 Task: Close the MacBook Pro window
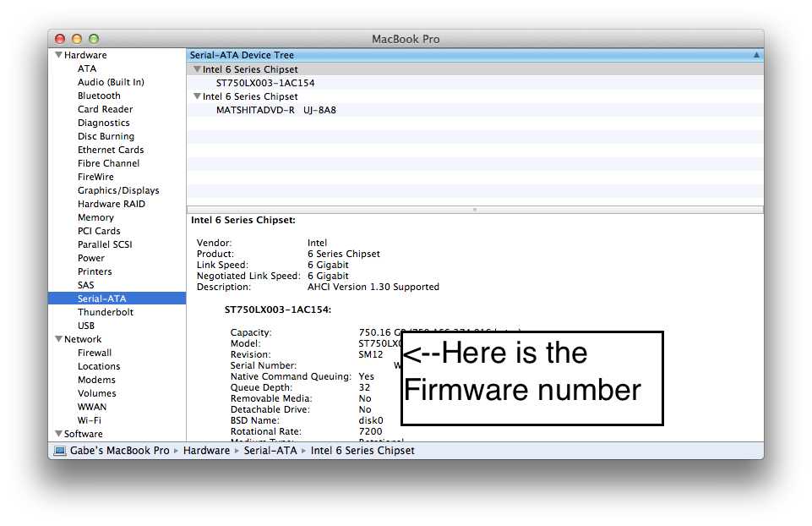tap(60, 39)
